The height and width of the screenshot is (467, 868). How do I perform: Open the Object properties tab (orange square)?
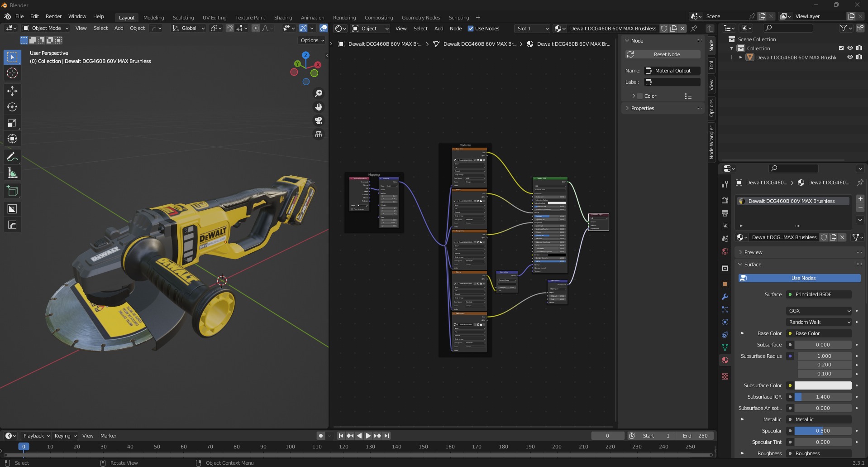pos(725,284)
